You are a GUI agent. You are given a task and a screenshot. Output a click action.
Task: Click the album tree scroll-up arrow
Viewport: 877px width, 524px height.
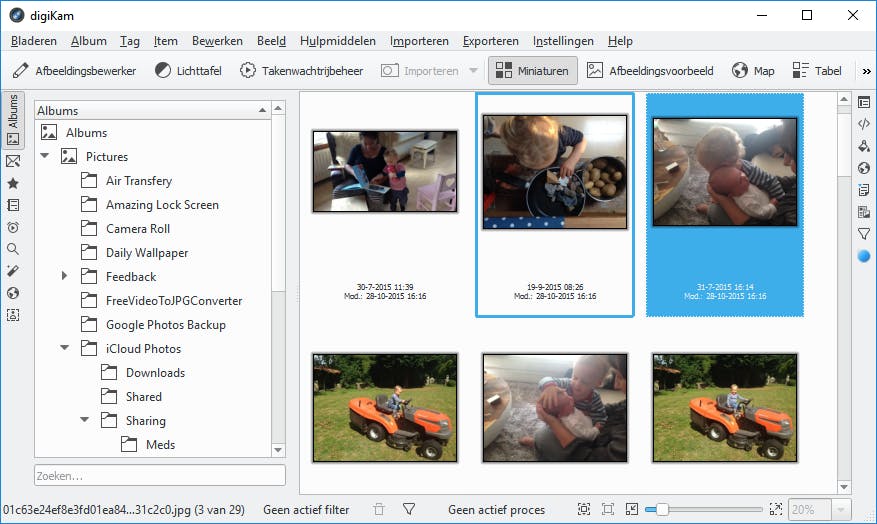pos(278,108)
